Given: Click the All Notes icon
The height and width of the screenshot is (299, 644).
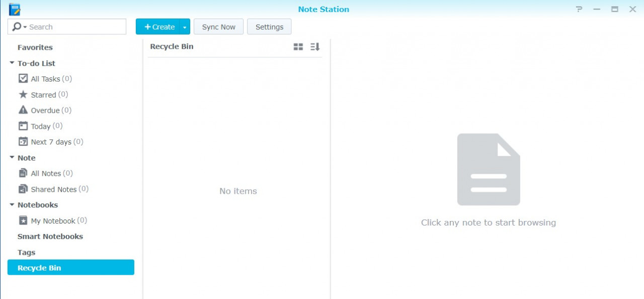Looking at the screenshot, I should point(23,173).
